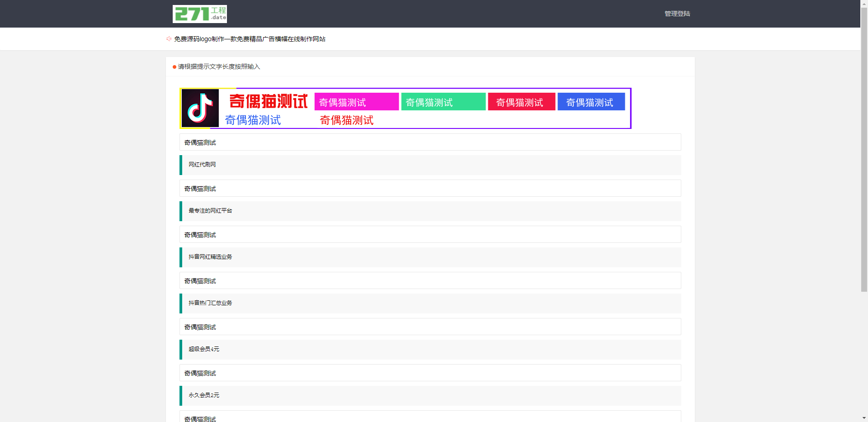The image size is (868, 422).
Task: Focus the input field above 永久会员2元
Action: click(x=430, y=373)
